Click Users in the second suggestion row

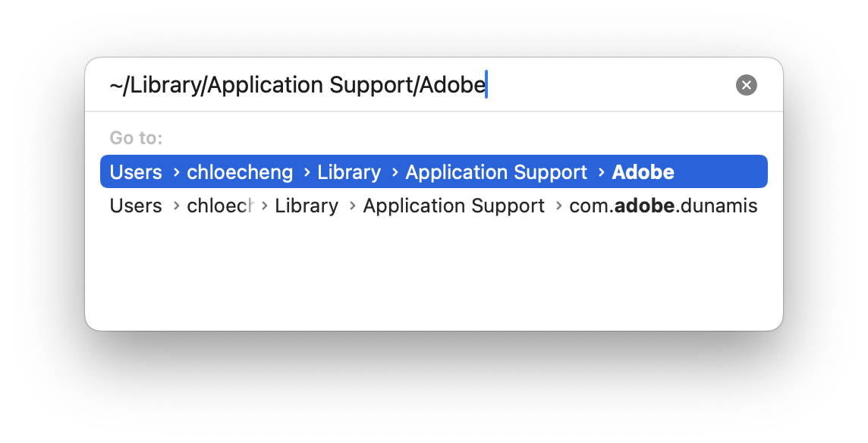[x=136, y=205]
